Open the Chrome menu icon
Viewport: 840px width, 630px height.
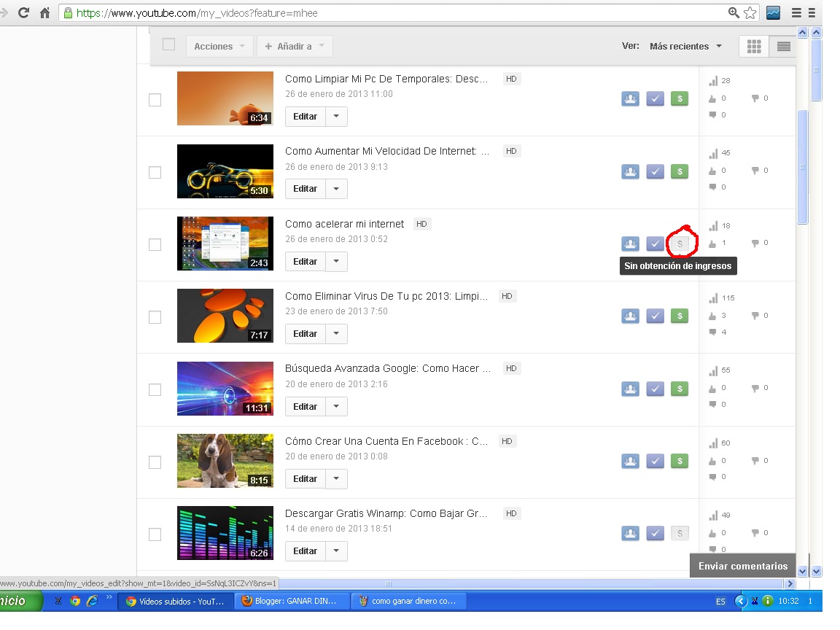click(796, 13)
